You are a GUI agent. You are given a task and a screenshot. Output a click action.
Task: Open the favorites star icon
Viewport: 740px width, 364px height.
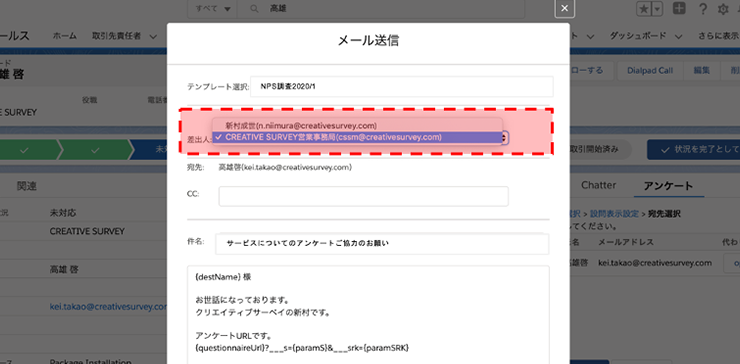click(644, 9)
